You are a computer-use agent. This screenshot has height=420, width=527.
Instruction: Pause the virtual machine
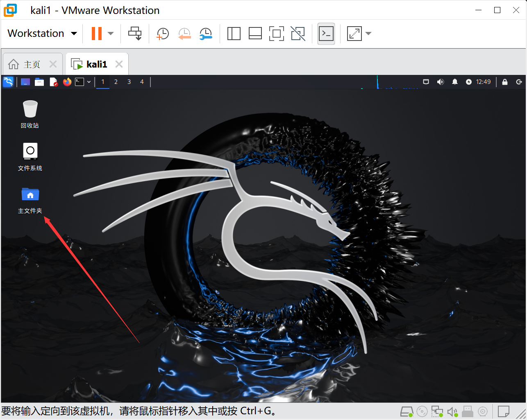tap(97, 34)
